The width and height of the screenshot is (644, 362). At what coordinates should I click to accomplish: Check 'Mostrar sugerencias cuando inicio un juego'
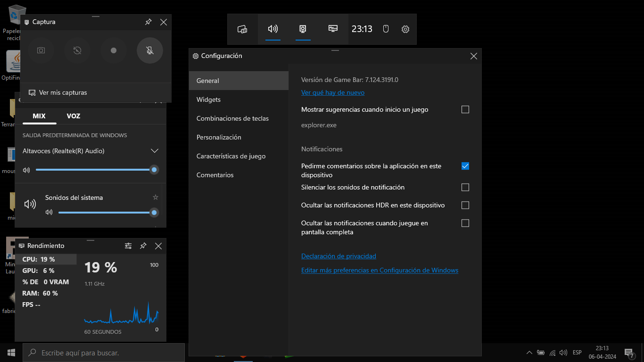(x=465, y=109)
